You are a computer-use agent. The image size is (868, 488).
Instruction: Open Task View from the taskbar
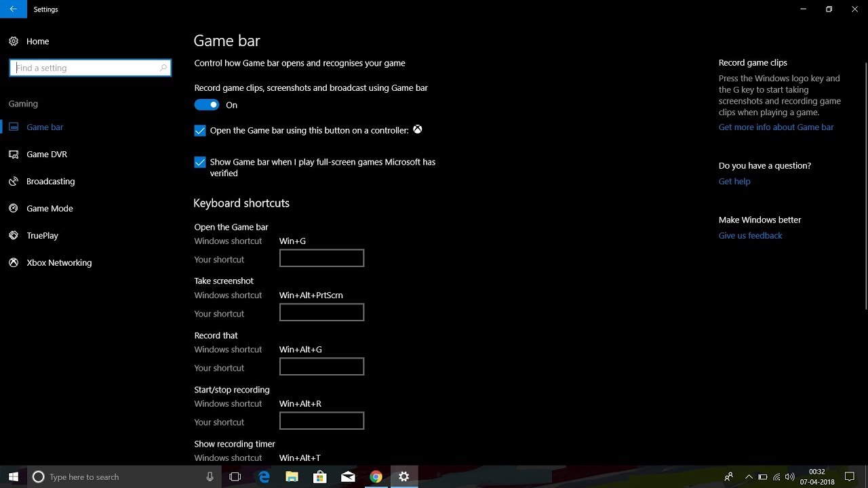coord(235,476)
